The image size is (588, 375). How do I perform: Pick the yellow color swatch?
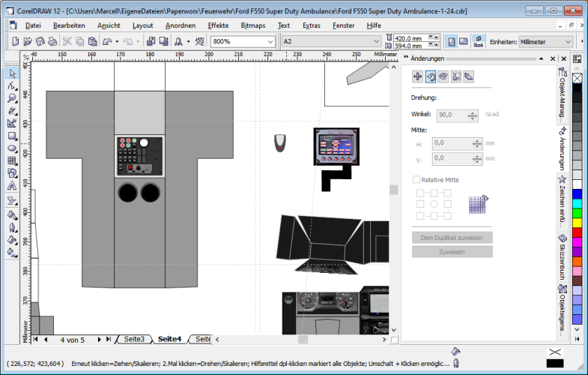pyautogui.click(x=577, y=223)
